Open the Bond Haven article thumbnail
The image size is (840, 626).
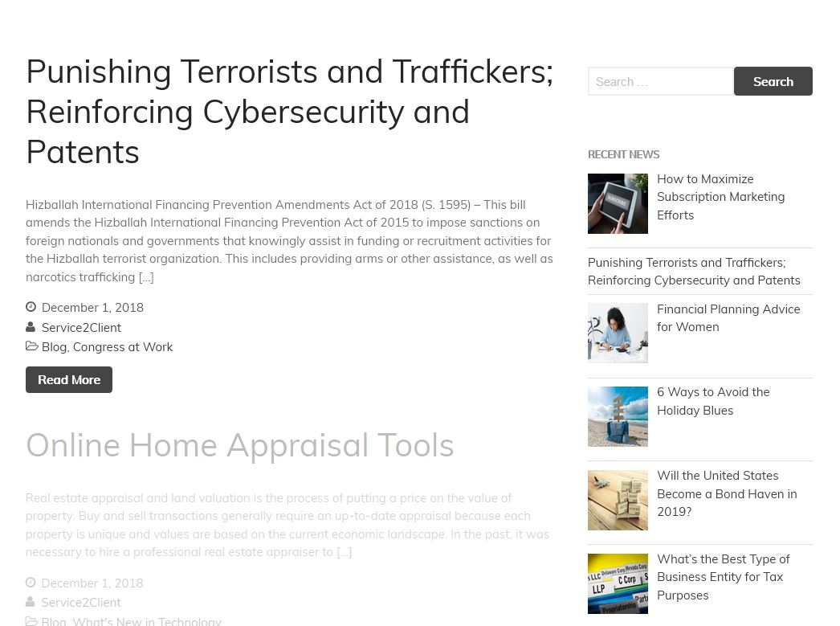[x=618, y=500]
